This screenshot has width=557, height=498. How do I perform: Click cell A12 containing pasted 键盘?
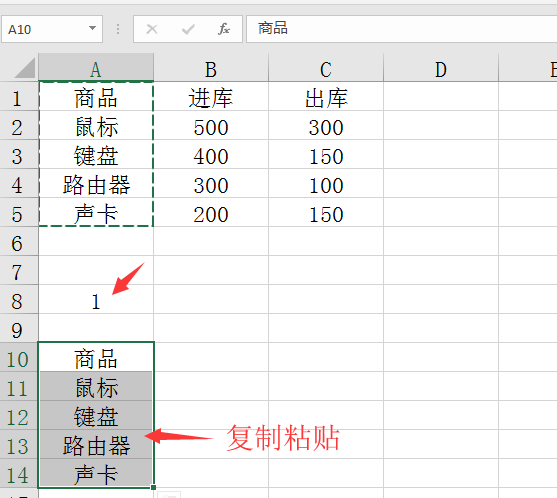click(x=96, y=416)
